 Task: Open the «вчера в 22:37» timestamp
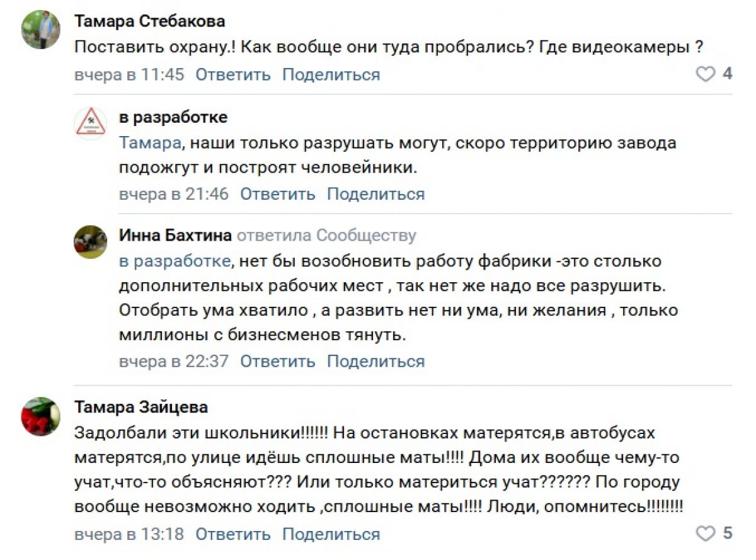(174, 362)
